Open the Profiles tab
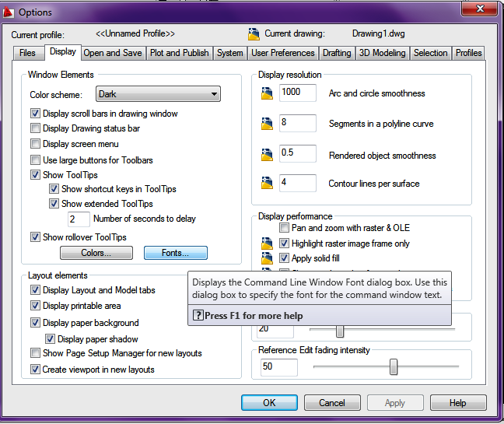 469,53
